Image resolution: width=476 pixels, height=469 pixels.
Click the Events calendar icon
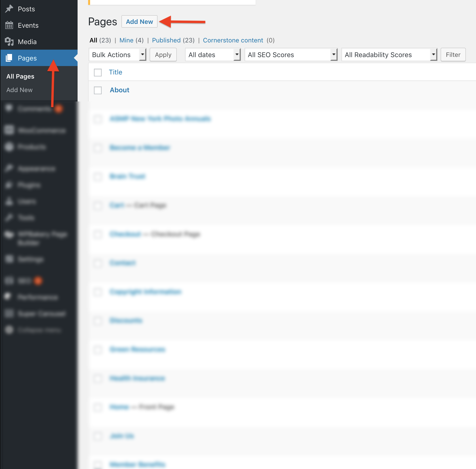click(9, 25)
